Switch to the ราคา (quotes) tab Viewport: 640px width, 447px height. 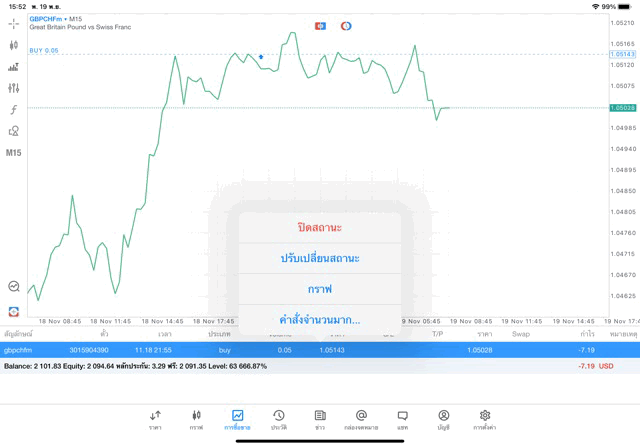(x=155, y=419)
